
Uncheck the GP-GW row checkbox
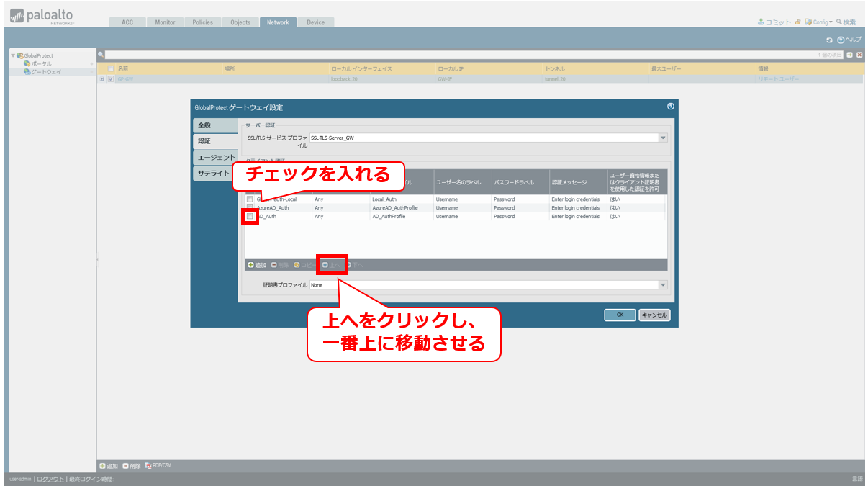pyautogui.click(x=111, y=79)
